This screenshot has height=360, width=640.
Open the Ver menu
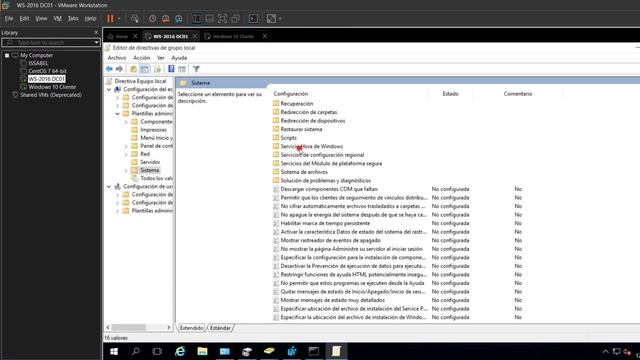[x=161, y=58]
